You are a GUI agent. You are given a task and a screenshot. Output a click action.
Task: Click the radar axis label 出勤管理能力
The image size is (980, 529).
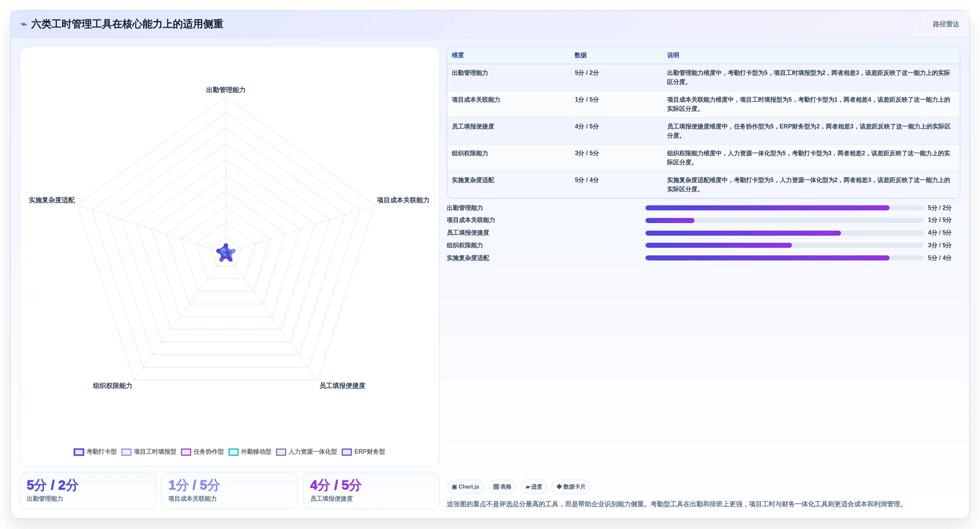226,90
